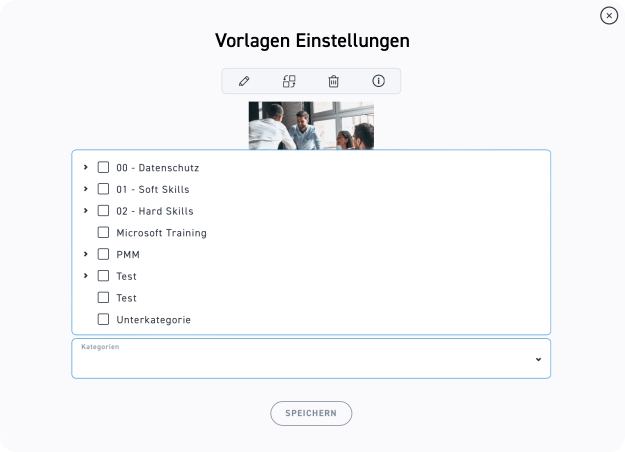The height and width of the screenshot is (452, 625).
Task: Tick the Microsoft Training checkbox
Action: pyautogui.click(x=103, y=233)
